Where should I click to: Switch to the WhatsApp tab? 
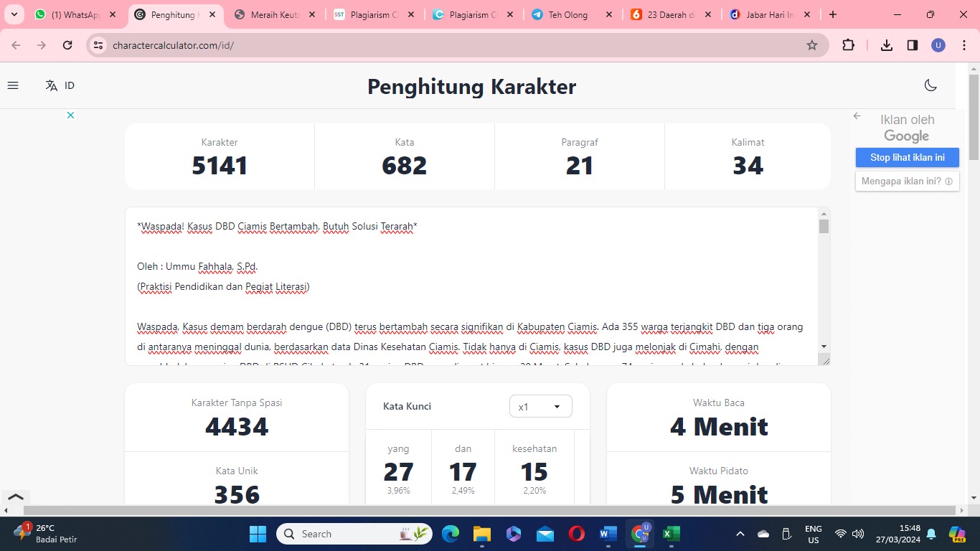pyautogui.click(x=75, y=14)
